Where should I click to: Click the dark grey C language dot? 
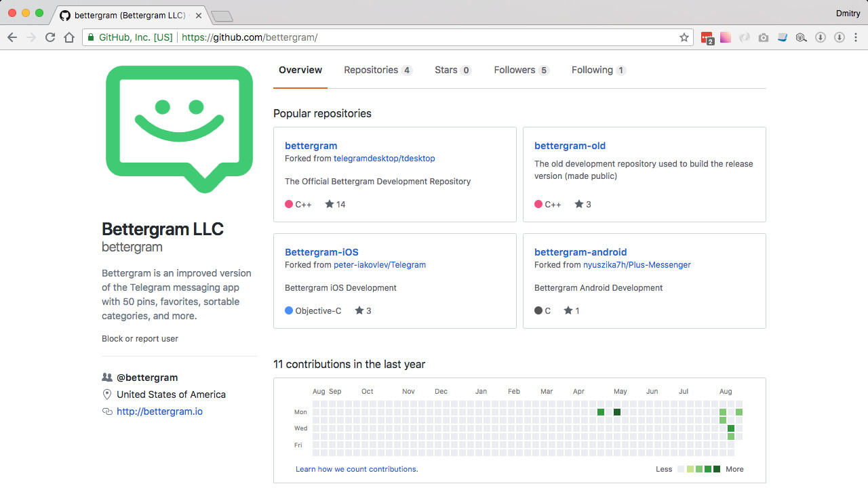(x=538, y=310)
